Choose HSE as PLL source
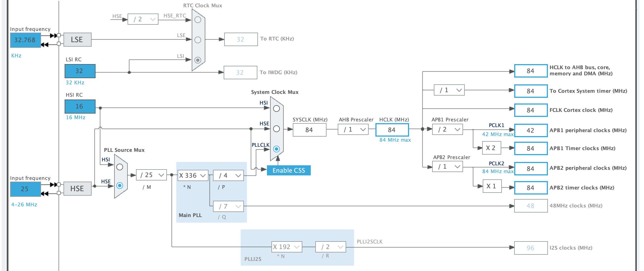Screen dimensions: 644x271 click(120, 186)
